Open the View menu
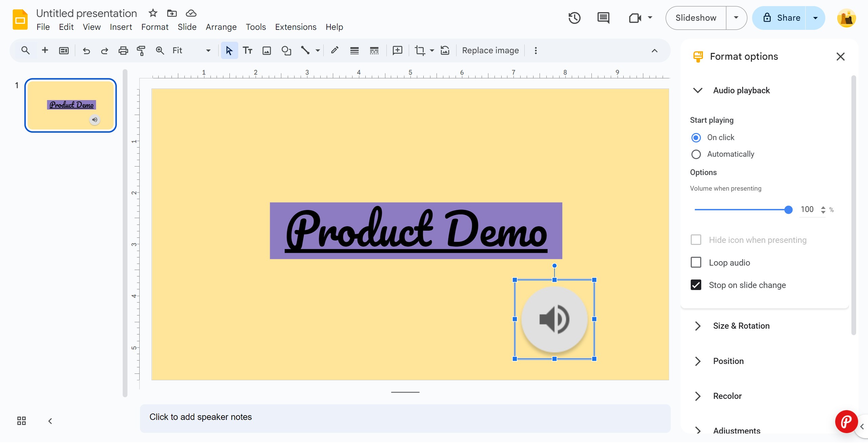 coord(92,27)
